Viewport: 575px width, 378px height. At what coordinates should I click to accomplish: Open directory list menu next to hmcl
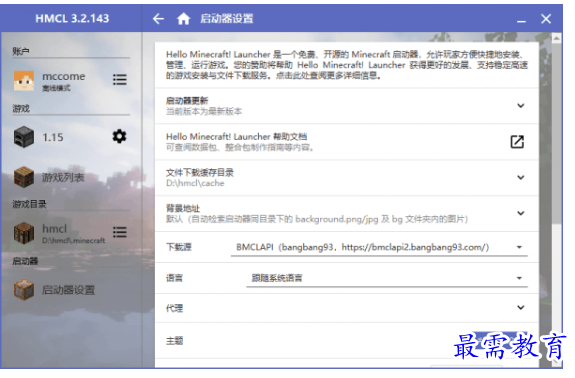120,232
